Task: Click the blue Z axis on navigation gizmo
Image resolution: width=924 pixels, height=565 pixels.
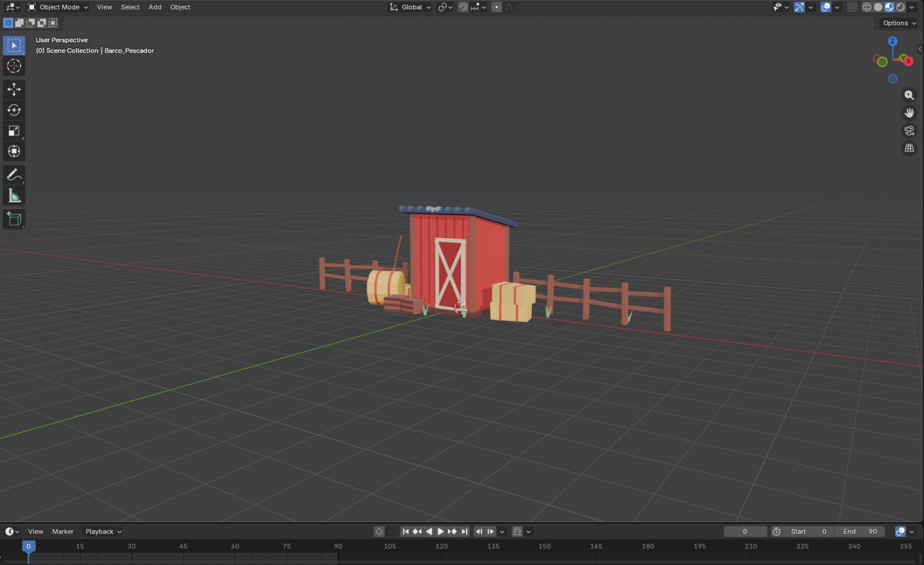Action: click(893, 41)
